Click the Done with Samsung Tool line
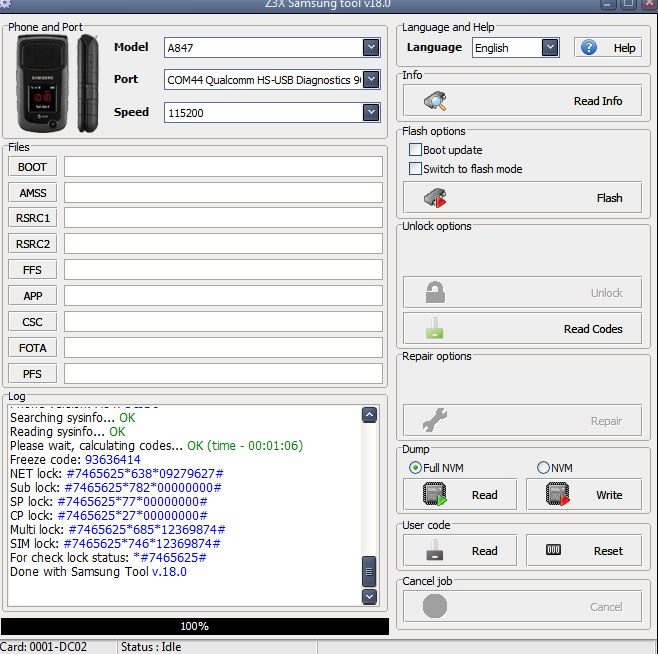The image size is (658, 654). 99,572
